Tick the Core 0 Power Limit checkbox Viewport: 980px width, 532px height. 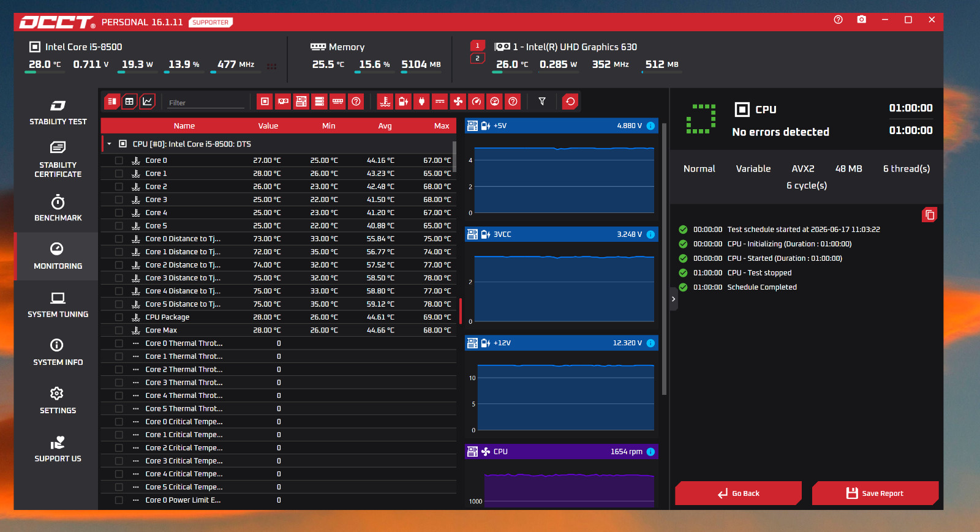(119, 500)
